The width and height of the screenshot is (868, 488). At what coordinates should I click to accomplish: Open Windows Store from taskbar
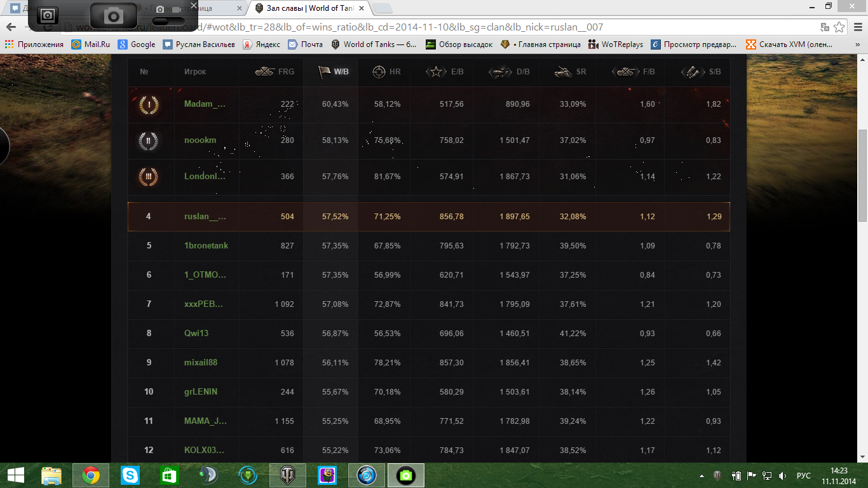tap(169, 475)
